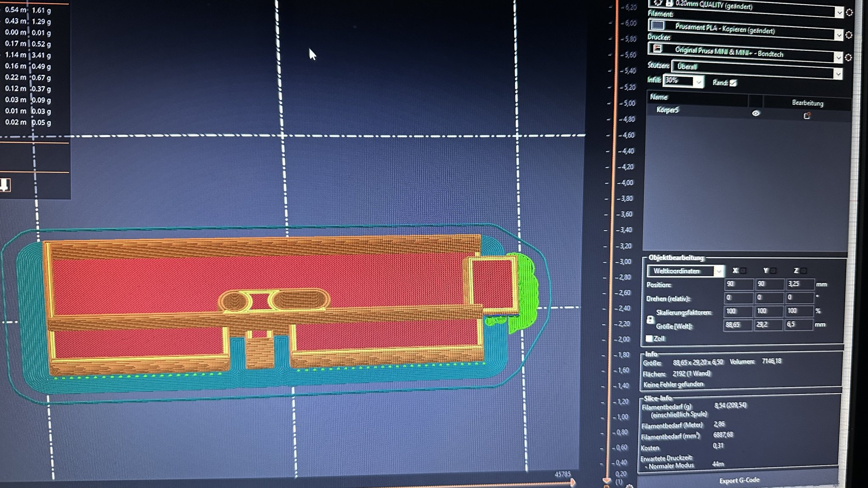Open the Stützen dropdown set to Überall
This screenshot has width=868, height=488.
pyautogui.click(x=838, y=74)
